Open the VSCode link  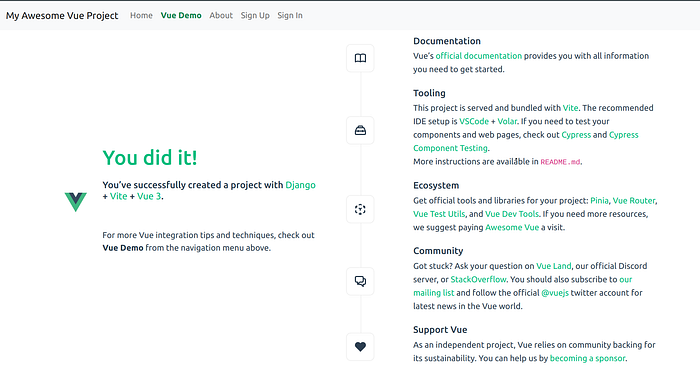click(474, 121)
